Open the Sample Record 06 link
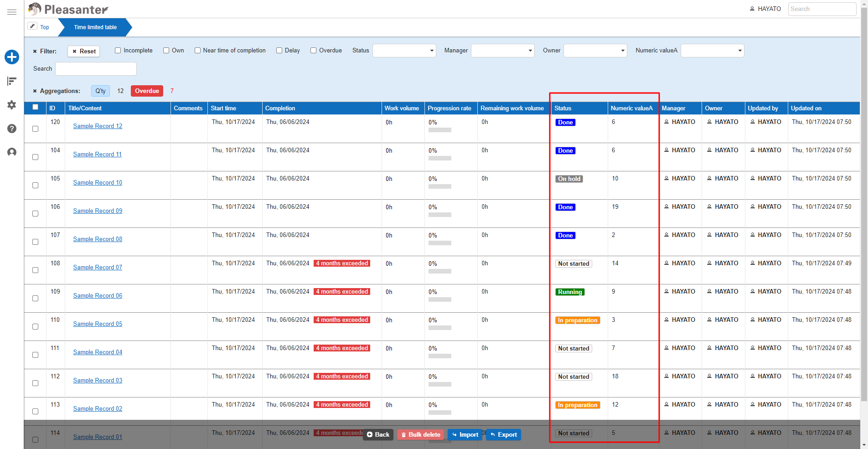 pos(98,296)
